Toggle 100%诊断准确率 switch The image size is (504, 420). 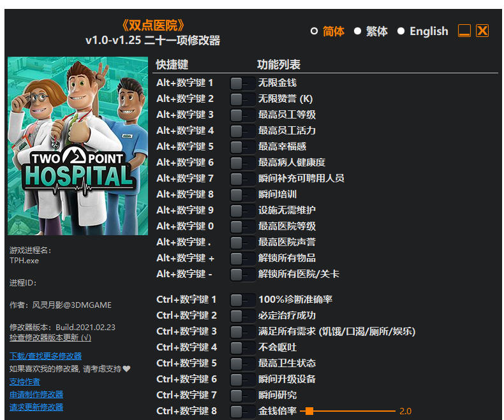click(242, 300)
